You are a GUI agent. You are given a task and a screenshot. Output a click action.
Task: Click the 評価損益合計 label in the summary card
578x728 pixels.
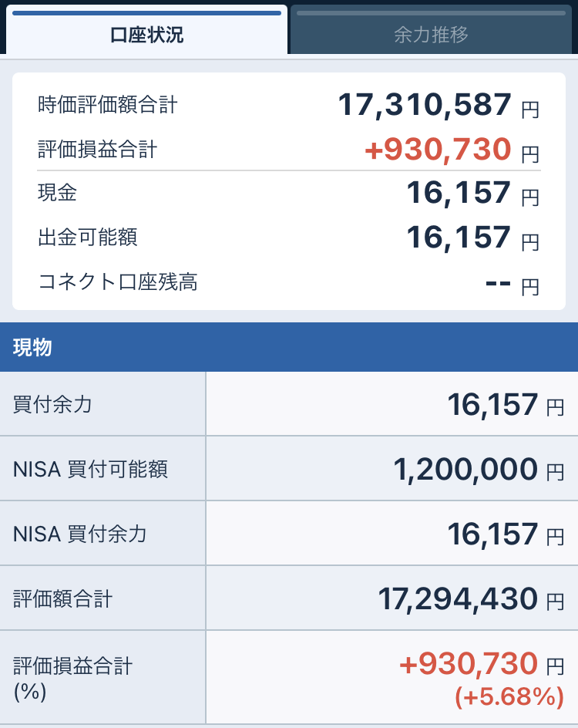point(97,150)
